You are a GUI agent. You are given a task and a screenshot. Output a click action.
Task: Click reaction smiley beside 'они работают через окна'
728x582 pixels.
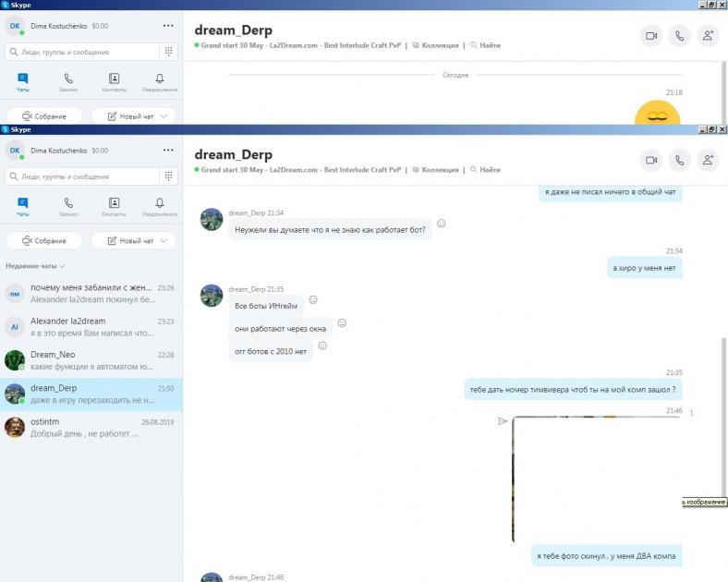click(342, 323)
